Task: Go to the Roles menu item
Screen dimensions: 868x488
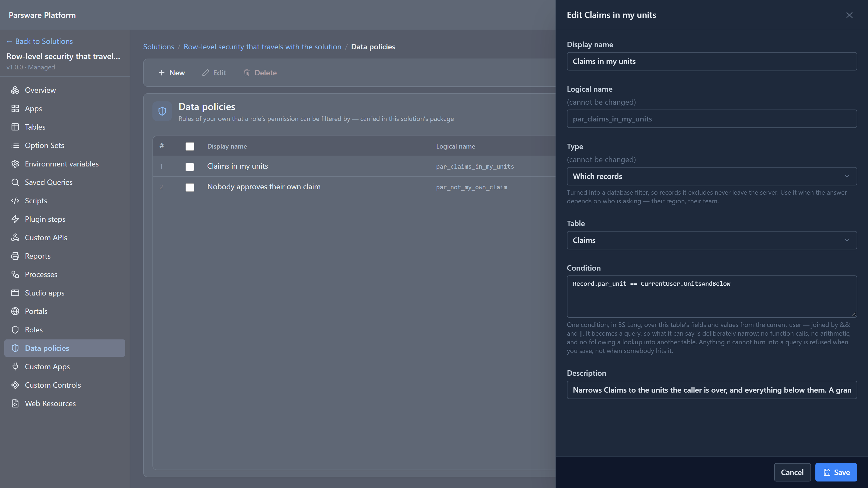Action: point(65,330)
